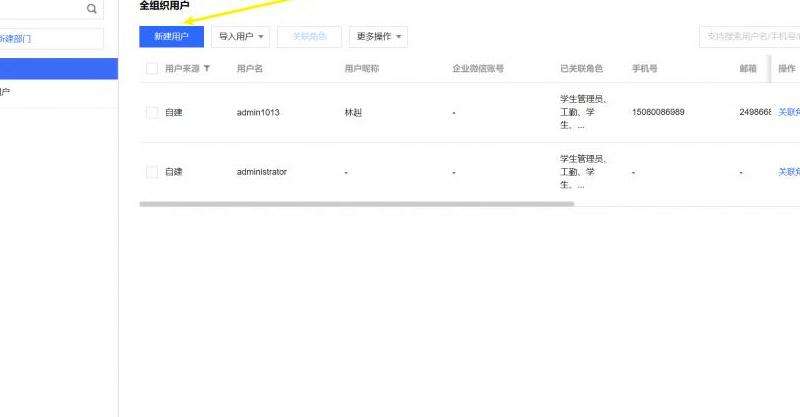Open the 导入用户 dropdown
This screenshot has width=800, height=417.
(240, 37)
